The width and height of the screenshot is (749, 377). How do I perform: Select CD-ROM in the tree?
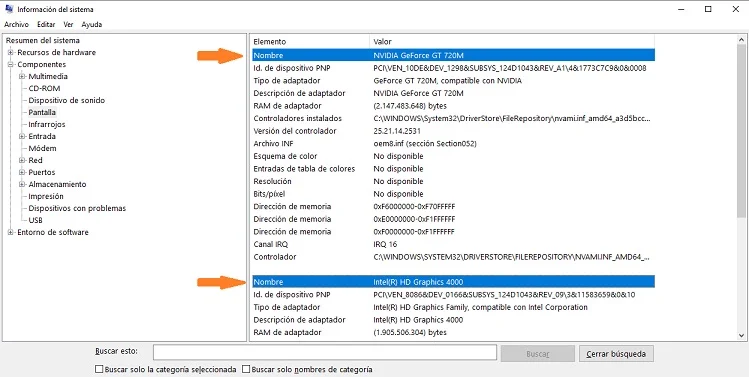point(44,88)
